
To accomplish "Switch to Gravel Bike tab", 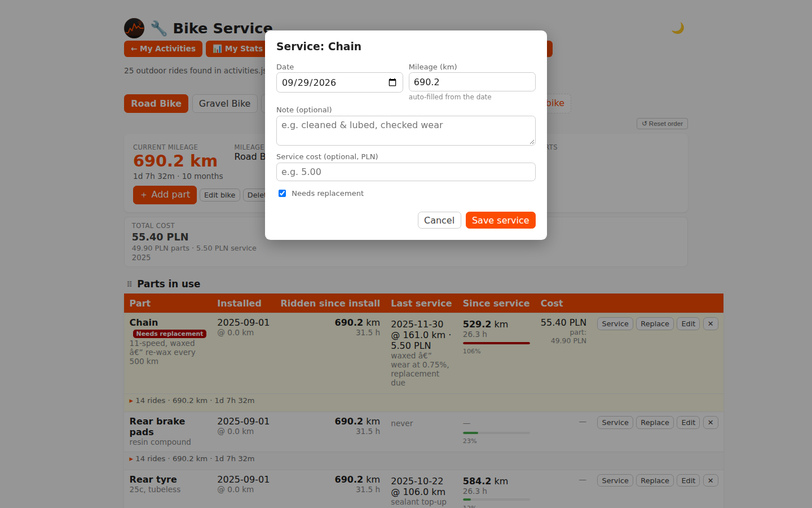I will 224,104.
